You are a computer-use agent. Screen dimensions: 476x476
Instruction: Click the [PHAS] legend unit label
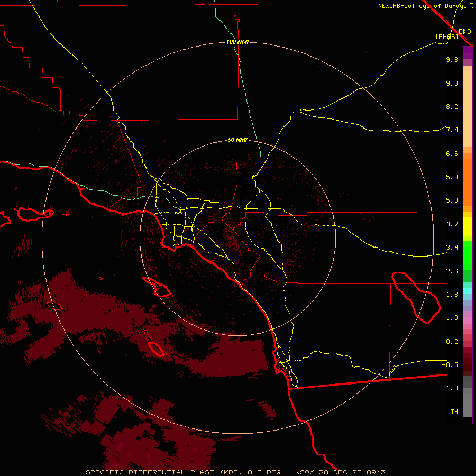point(447,36)
